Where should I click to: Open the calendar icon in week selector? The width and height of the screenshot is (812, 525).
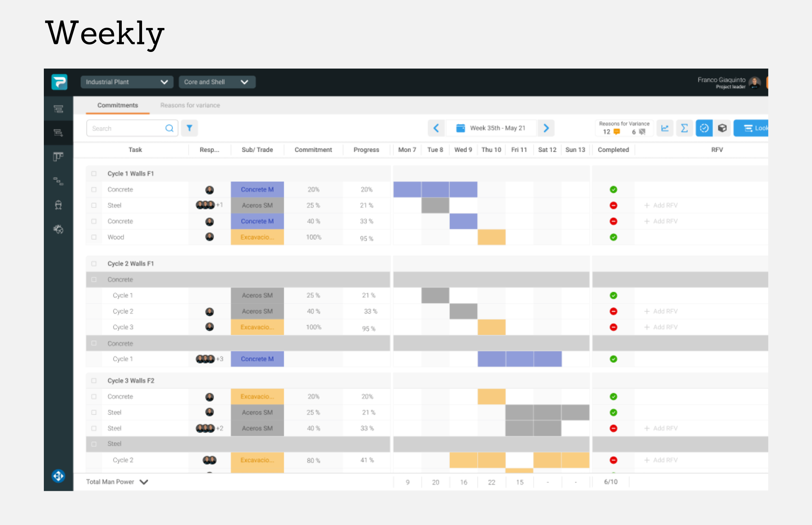pyautogui.click(x=460, y=128)
